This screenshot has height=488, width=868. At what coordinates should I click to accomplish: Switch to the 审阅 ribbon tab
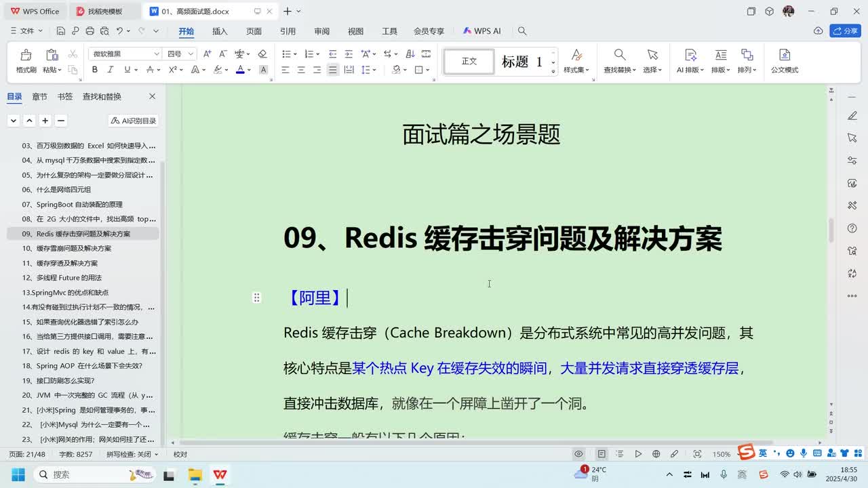coord(321,31)
